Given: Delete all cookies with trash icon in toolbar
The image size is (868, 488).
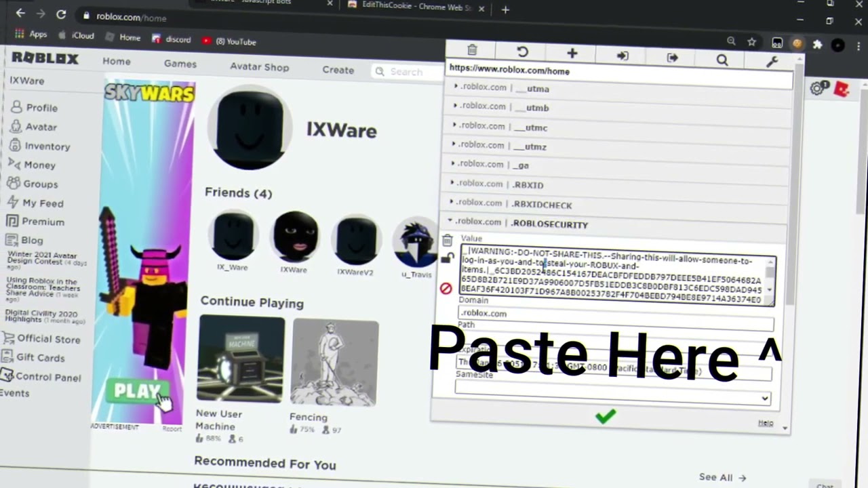Looking at the screenshot, I should coord(472,50).
